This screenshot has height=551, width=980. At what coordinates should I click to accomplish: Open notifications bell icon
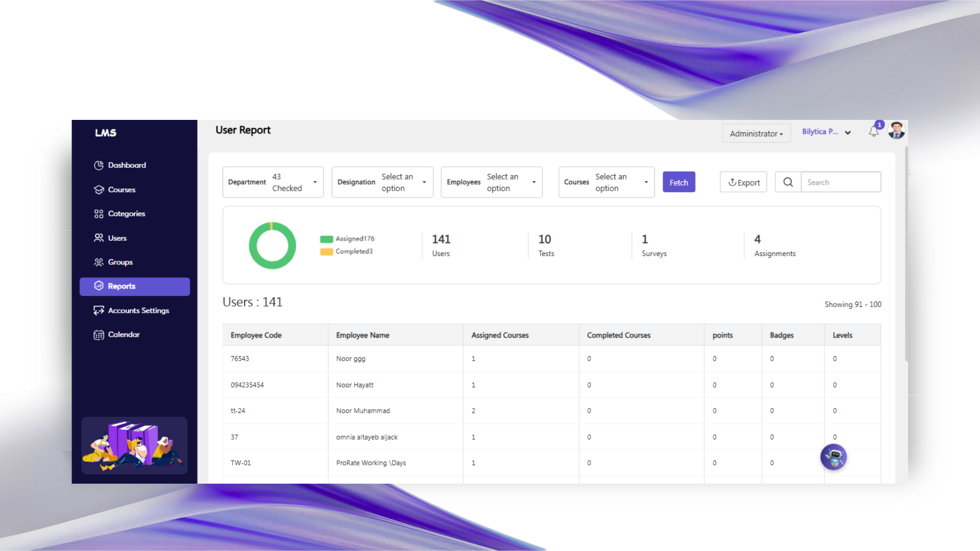pos(873,132)
